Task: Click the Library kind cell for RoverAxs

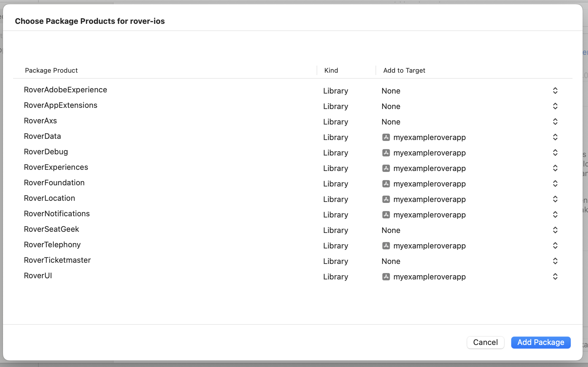Action: 336,122
